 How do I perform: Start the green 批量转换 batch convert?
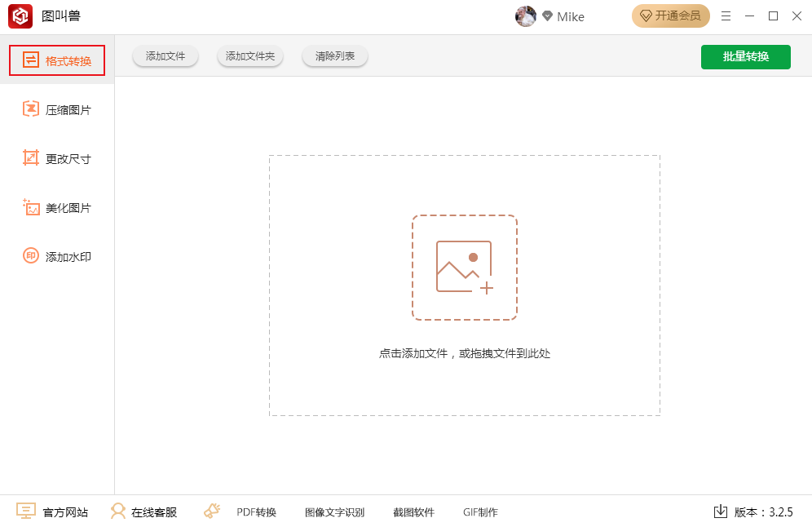coord(745,56)
